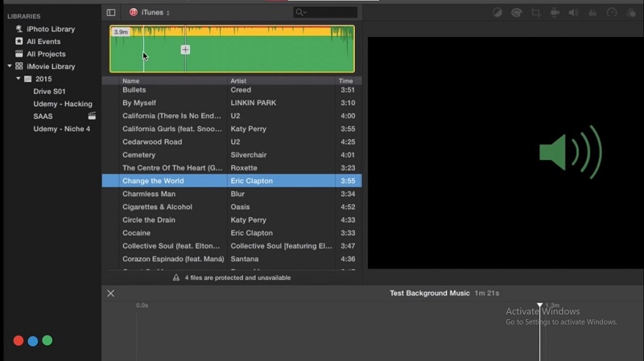
Task: Click LINKIN PARK artist cell
Action: coord(254,103)
